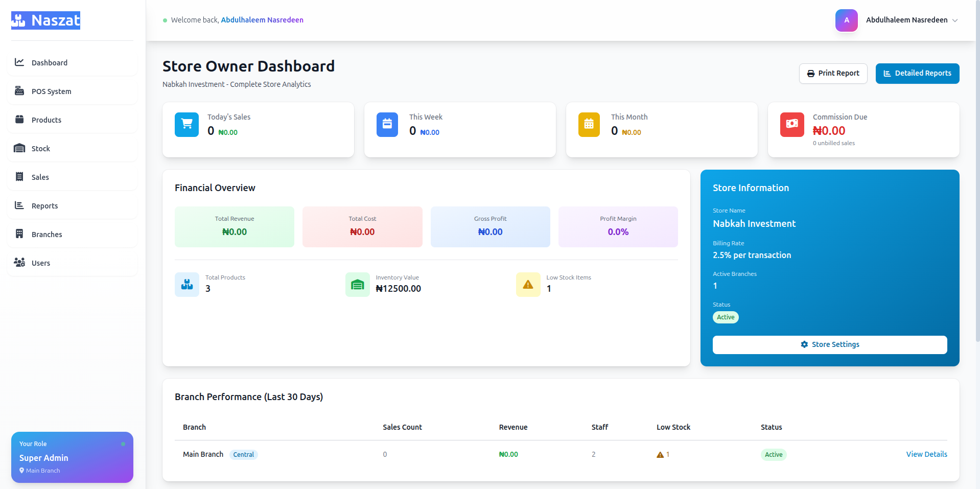This screenshot has height=489, width=980.
Task: Click the Products box icon in the sidebar
Action: (x=19, y=120)
